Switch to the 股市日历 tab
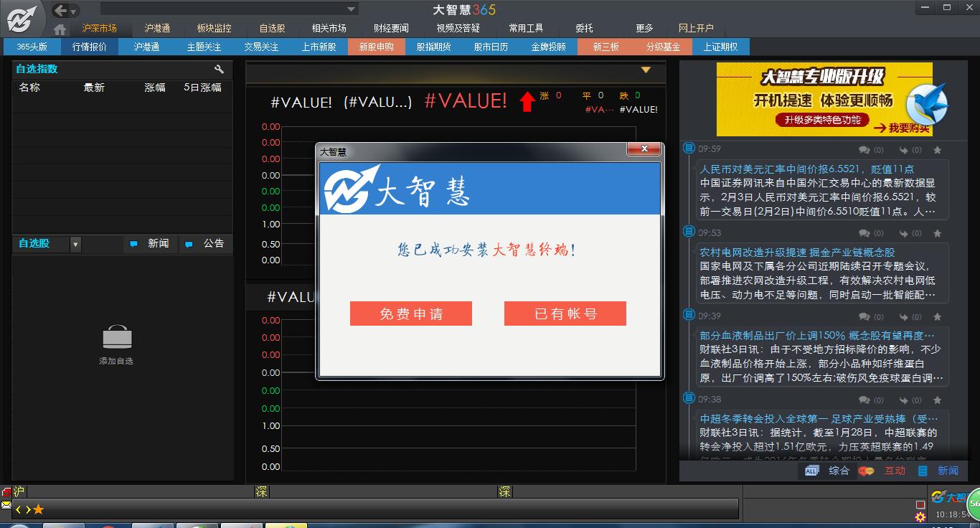 click(491, 47)
